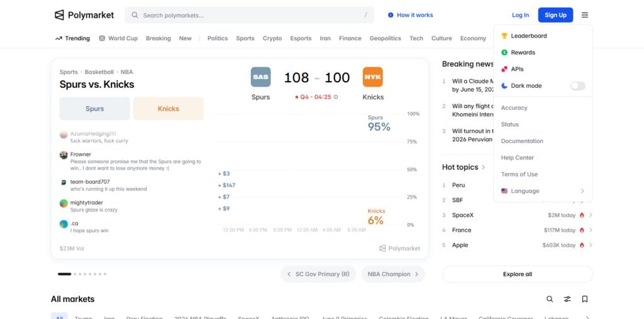Click team-board707's avatar
The height and width of the screenshot is (319, 644).
click(x=64, y=183)
